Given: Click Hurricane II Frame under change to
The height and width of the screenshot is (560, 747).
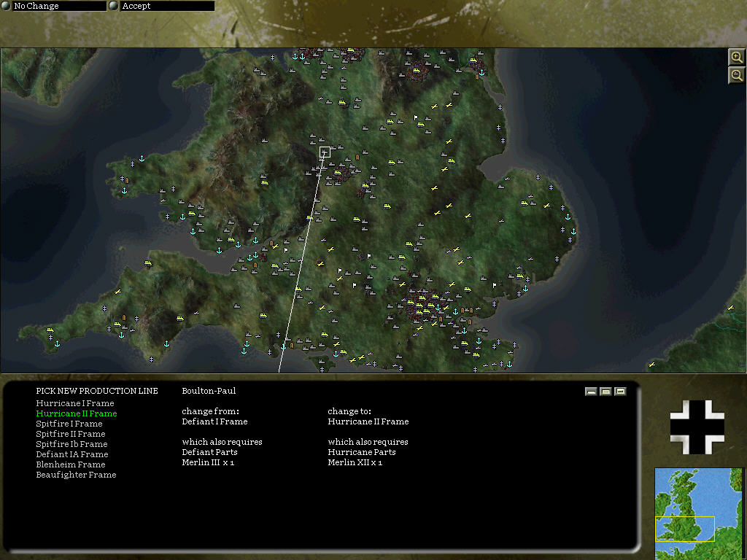Looking at the screenshot, I should (x=368, y=421).
